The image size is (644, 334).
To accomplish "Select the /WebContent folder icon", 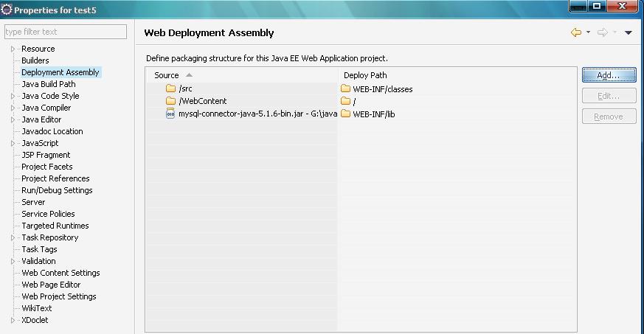I will pyautogui.click(x=171, y=101).
